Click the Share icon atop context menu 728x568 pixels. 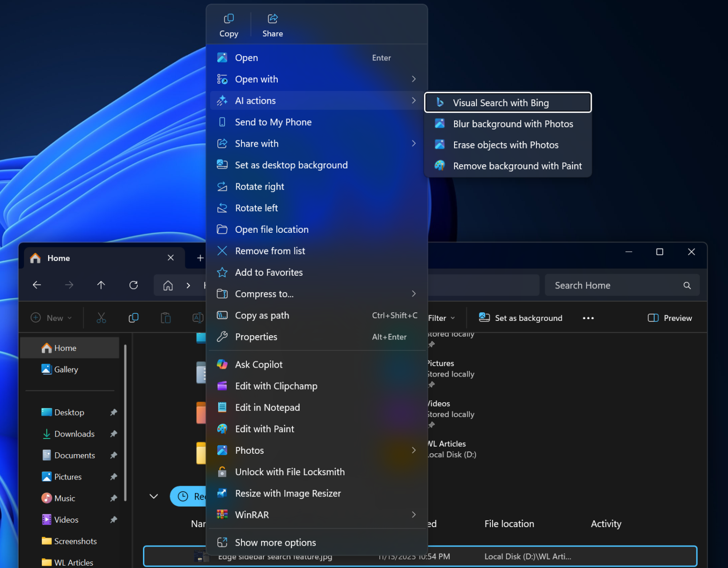click(273, 25)
